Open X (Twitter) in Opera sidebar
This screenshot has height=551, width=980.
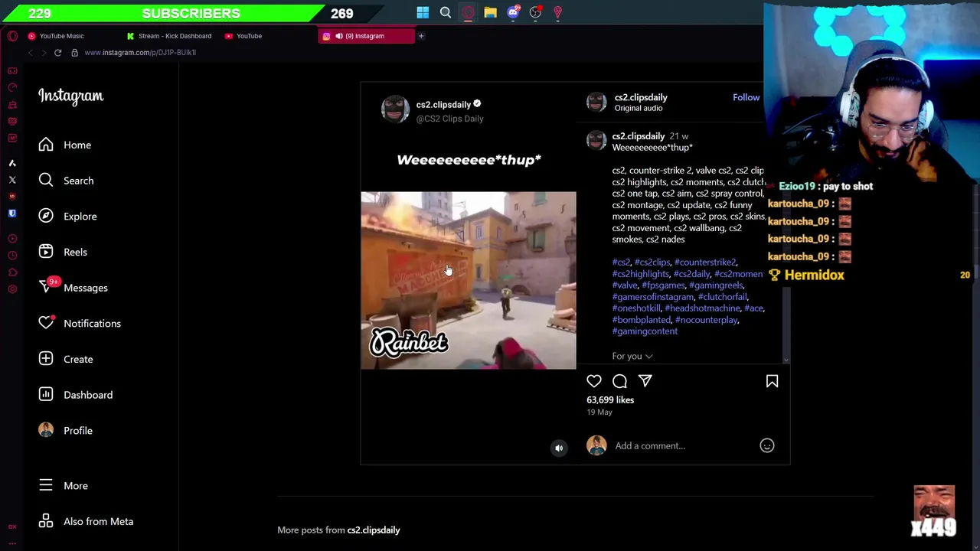[12, 180]
